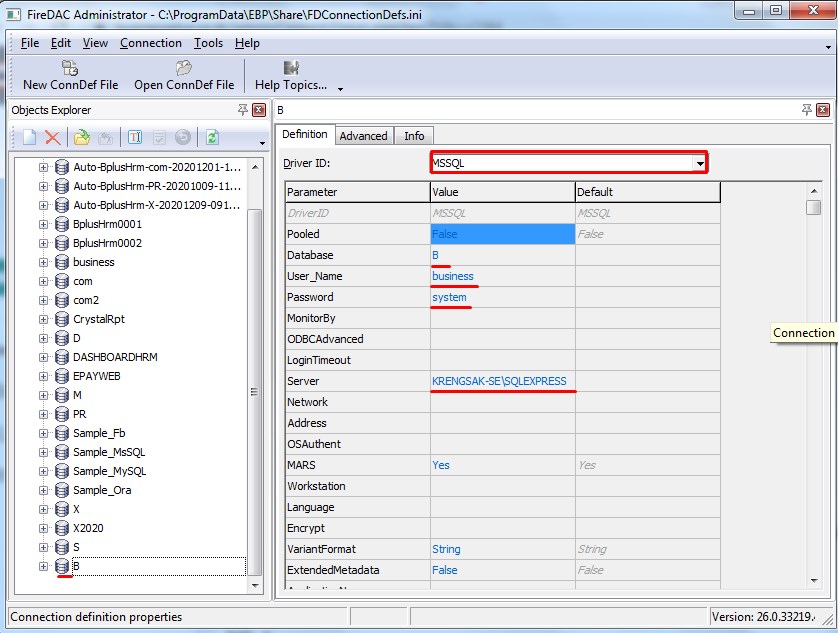838x633 pixels.
Task: Click database icon next to com2
Action: pyautogui.click(x=62, y=300)
